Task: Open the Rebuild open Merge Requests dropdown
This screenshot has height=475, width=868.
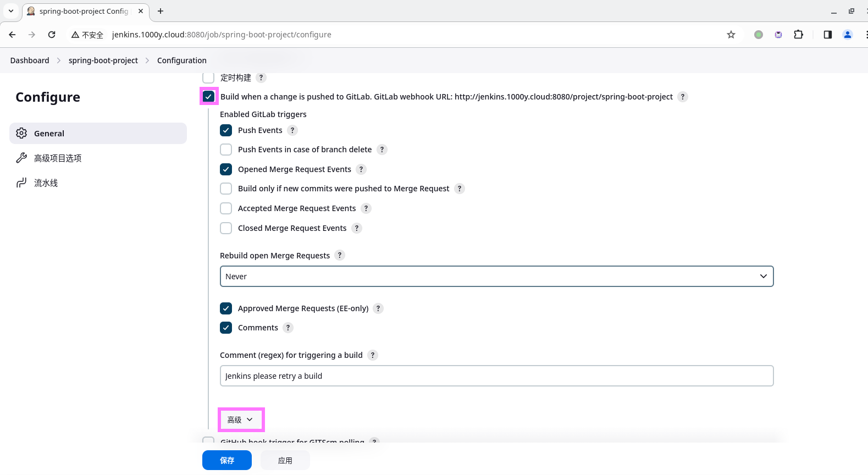Action: (496, 277)
